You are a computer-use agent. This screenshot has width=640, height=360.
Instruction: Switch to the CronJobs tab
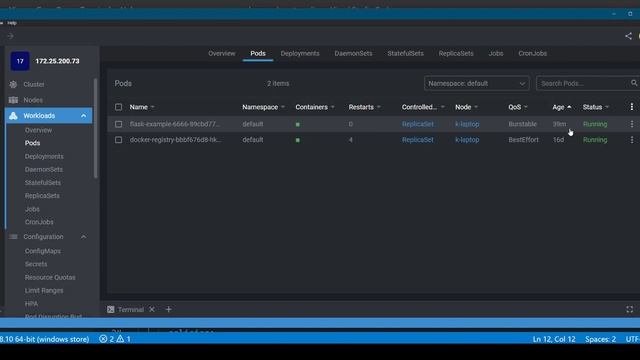click(x=533, y=53)
